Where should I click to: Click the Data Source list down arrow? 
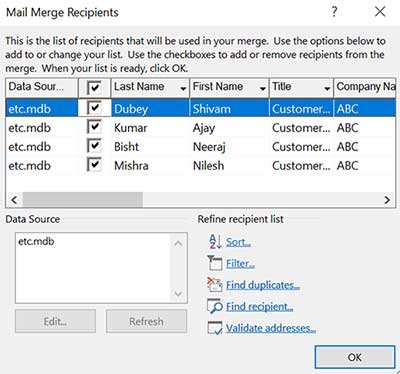coord(178,294)
